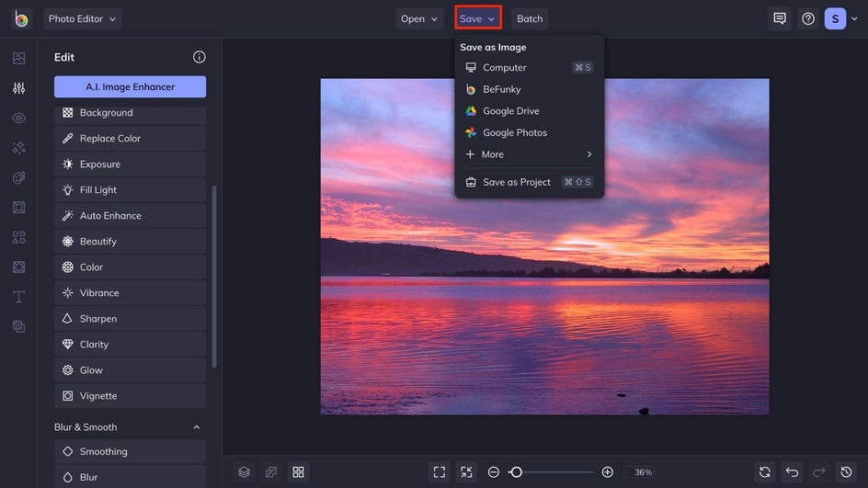This screenshot has height=488, width=868.
Task: Open the Glow tool
Action: click(x=130, y=370)
